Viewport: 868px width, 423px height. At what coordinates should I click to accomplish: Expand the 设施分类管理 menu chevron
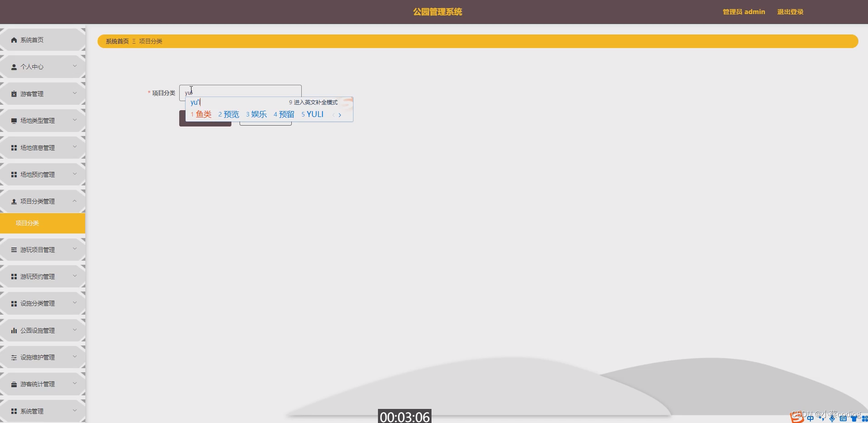(75, 303)
